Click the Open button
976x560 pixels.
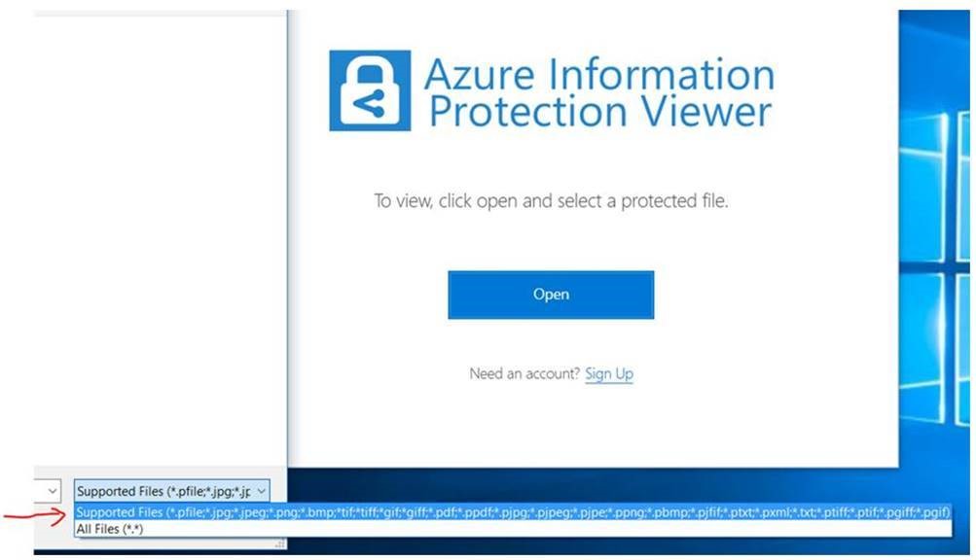[550, 294]
